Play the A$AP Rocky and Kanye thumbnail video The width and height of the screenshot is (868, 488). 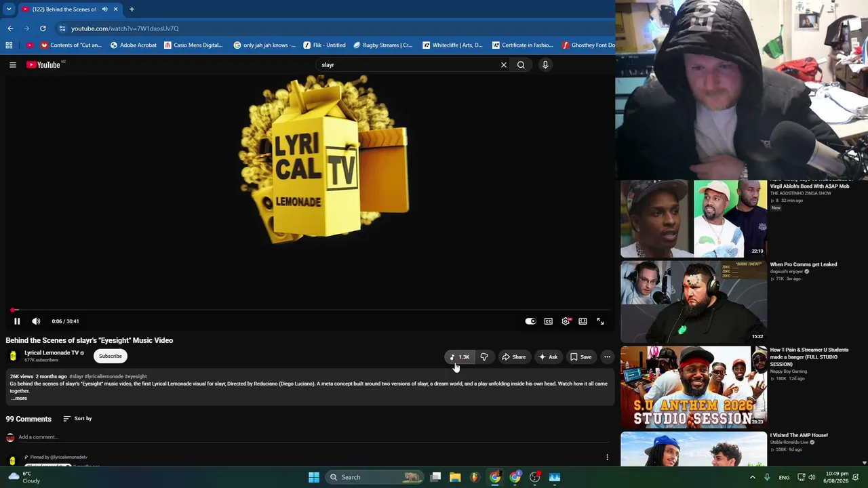pyautogui.click(x=694, y=218)
